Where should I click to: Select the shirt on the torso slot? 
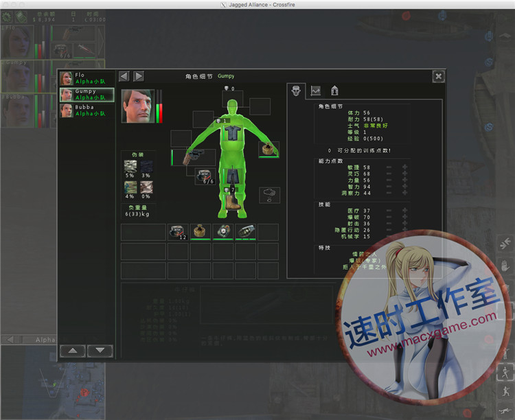point(233,133)
